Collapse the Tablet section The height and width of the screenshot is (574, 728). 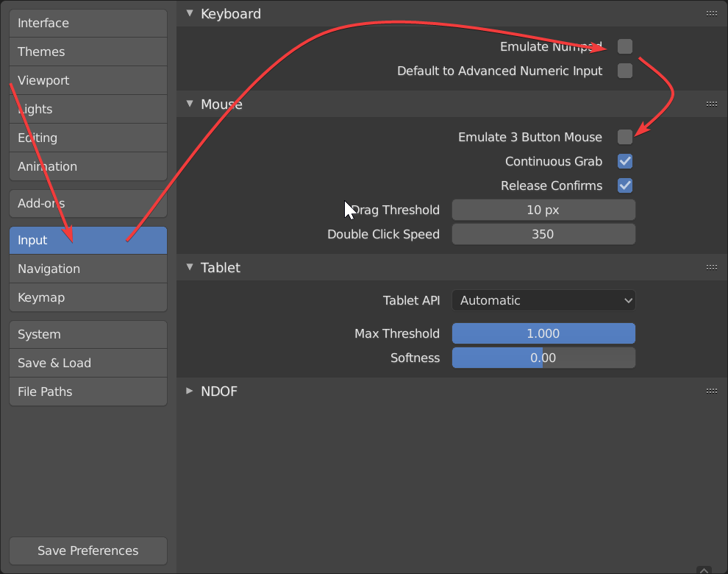pyautogui.click(x=190, y=267)
